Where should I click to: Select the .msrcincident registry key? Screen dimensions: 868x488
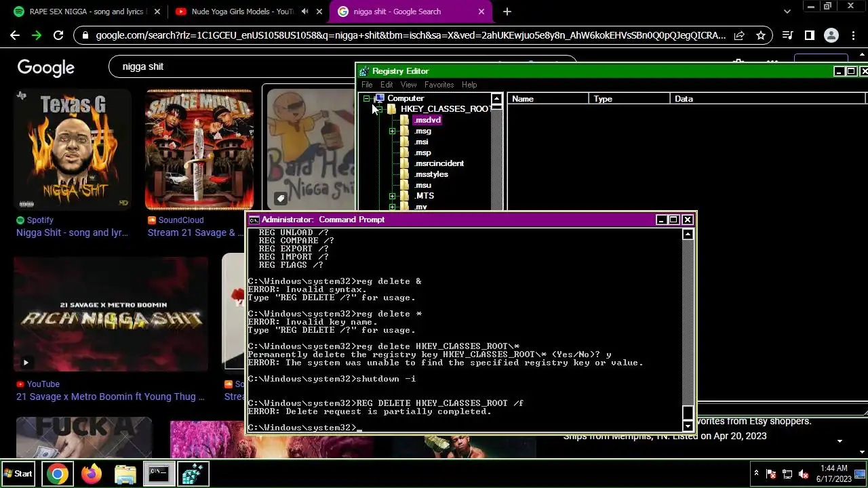point(439,163)
